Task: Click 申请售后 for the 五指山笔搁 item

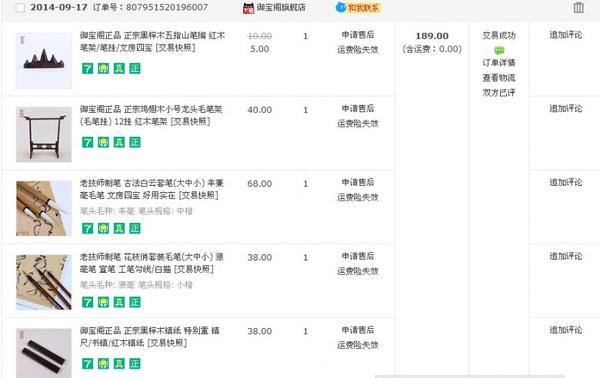Action: point(357,35)
